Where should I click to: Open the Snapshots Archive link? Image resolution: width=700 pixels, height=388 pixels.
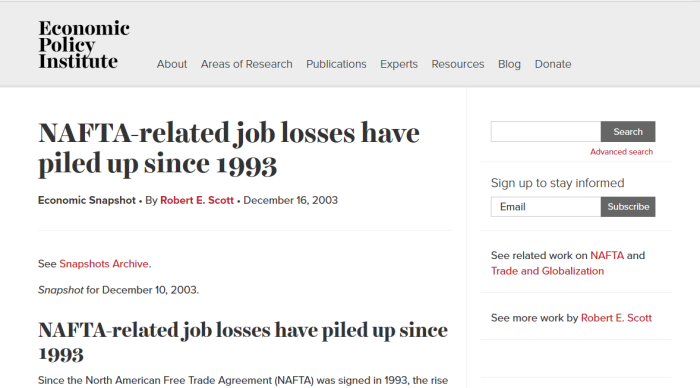coord(104,264)
